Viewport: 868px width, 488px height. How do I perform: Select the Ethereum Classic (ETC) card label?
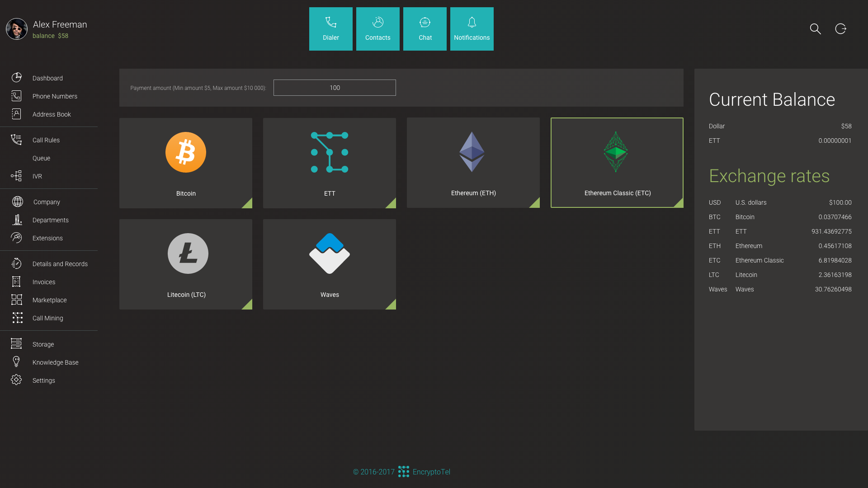pos(618,193)
